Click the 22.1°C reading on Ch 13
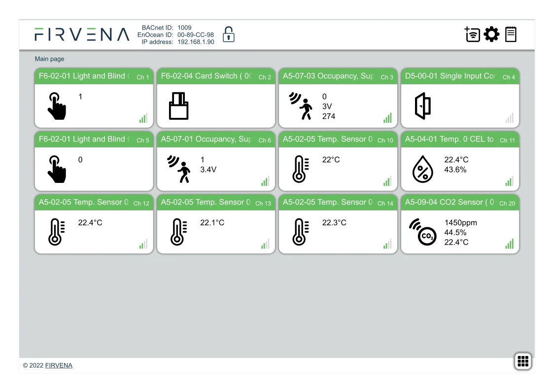554x392 pixels. [x=212, y=223]
